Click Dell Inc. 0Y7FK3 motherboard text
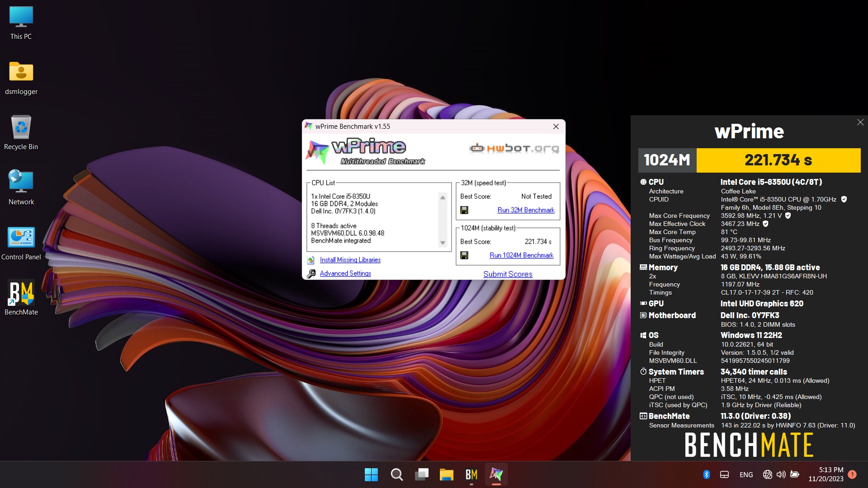The image size is (868, 488). [750, 315]
